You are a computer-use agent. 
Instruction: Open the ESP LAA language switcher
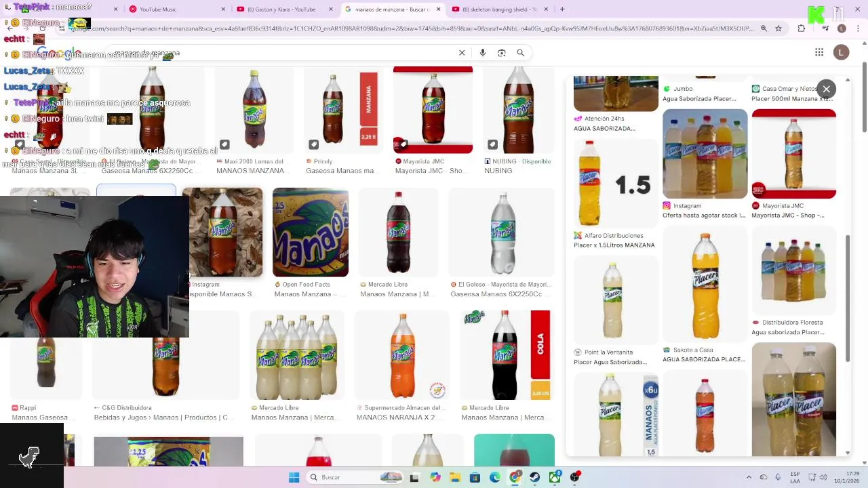point(795,477)
